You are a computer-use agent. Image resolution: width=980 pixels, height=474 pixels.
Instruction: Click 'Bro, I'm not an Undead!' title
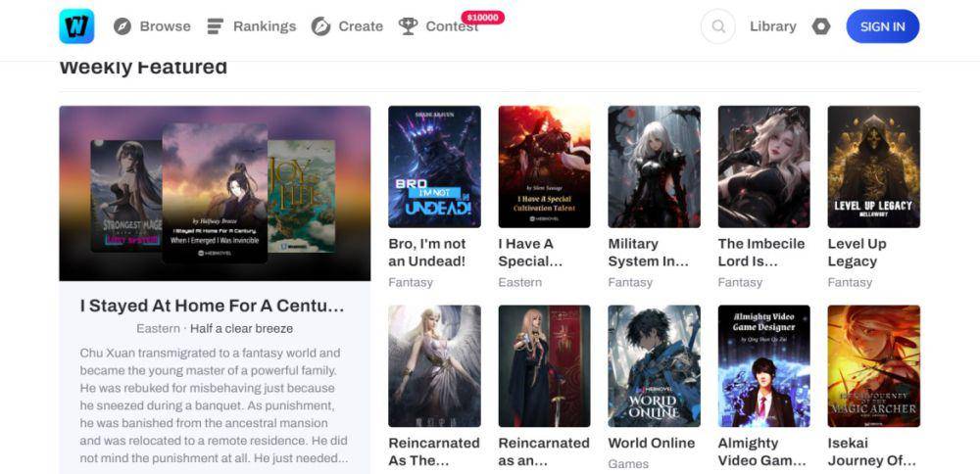pyautogui.click(x=427, y=253)
